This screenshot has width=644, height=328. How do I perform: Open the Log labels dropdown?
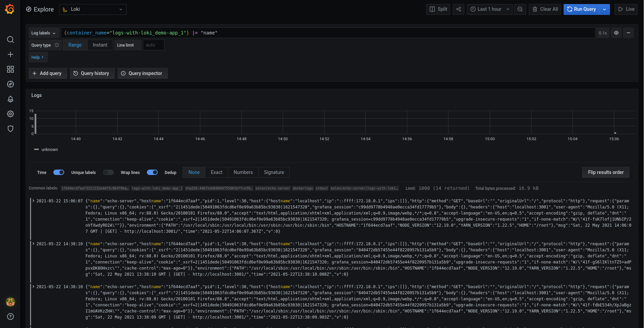pos(44,33)
